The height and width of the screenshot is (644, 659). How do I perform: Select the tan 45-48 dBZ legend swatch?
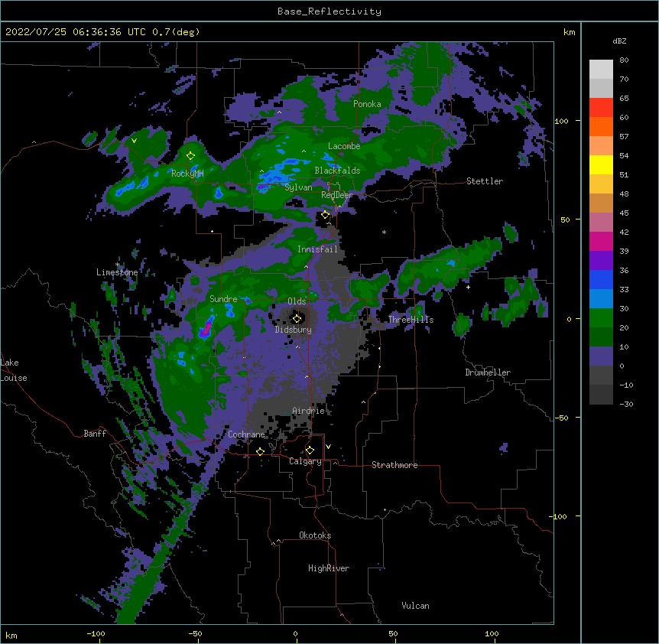601,203
